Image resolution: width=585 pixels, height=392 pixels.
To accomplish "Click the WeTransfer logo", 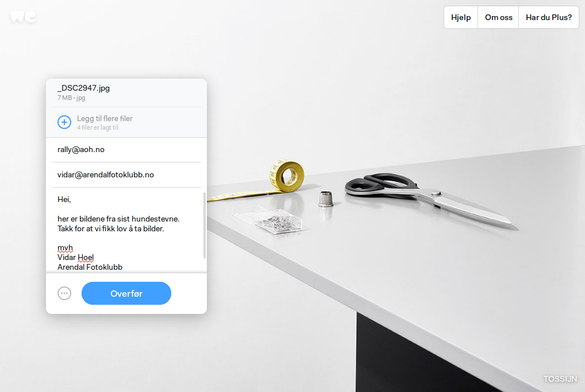I will click(23, 17).
